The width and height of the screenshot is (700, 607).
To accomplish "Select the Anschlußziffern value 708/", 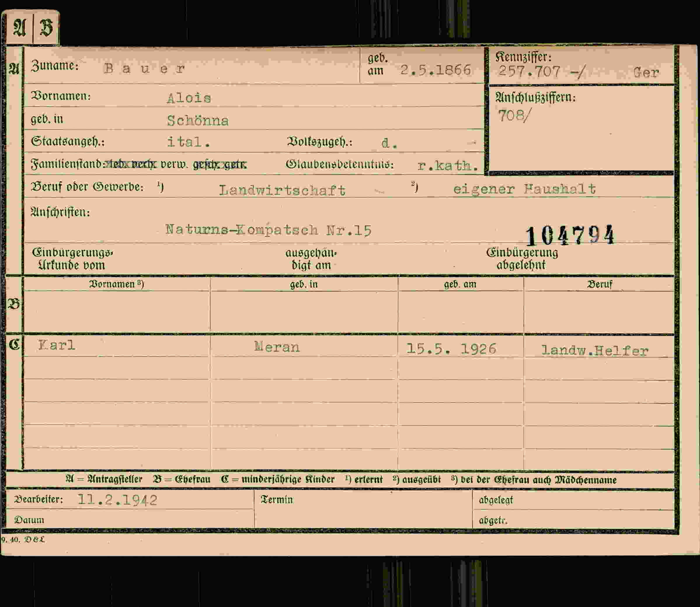I will [514, 116].
